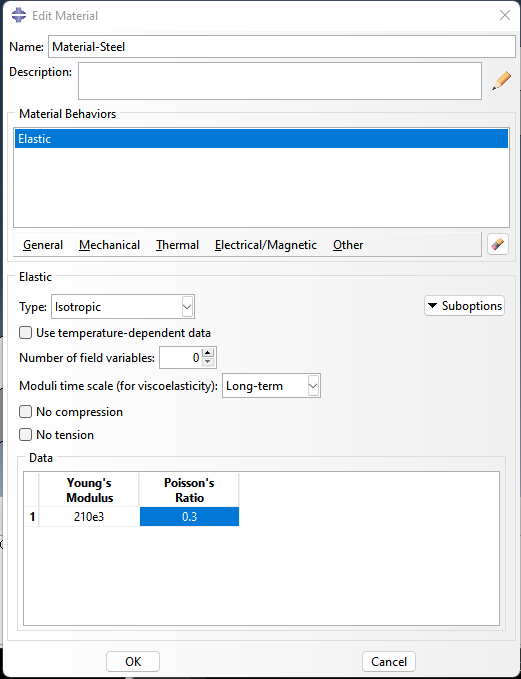Open the General menu
The width and height of the screenshot is (521, 679).
(x=42, y=245)
